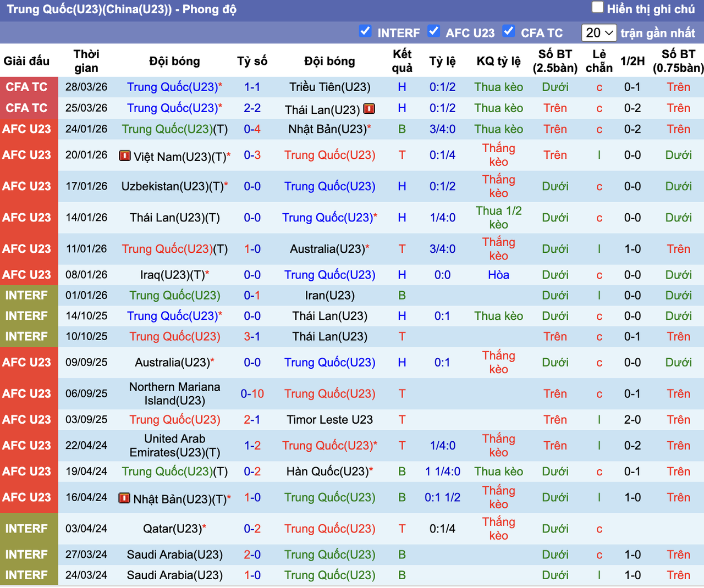
Task: Click Trung Quốc(U23) Phong độ title
Action: click(x=122, y=9)
